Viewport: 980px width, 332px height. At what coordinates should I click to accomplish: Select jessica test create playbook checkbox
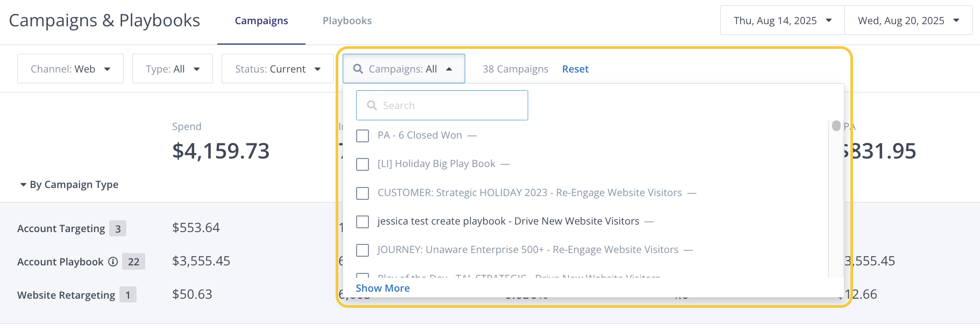[x=363, y=221]
